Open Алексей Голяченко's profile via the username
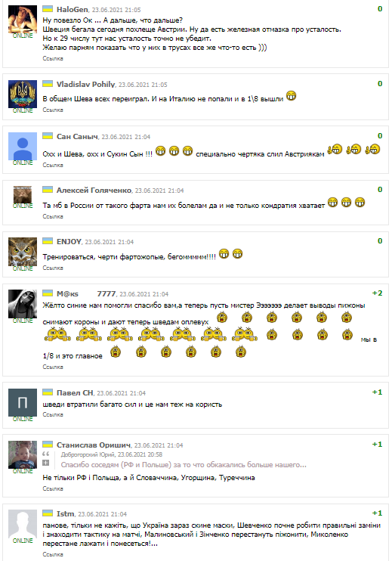The image size is (392, 561). pos(94,191)
